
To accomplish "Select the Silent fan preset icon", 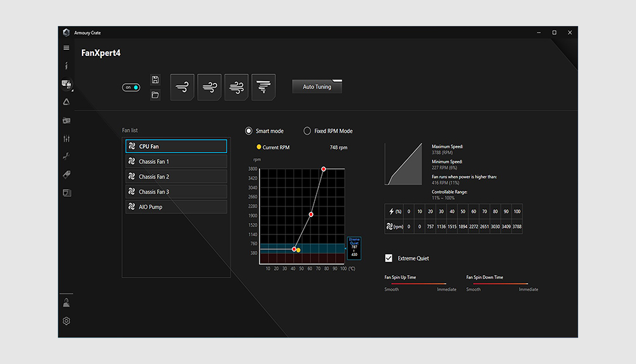I will tap(182, 87).
